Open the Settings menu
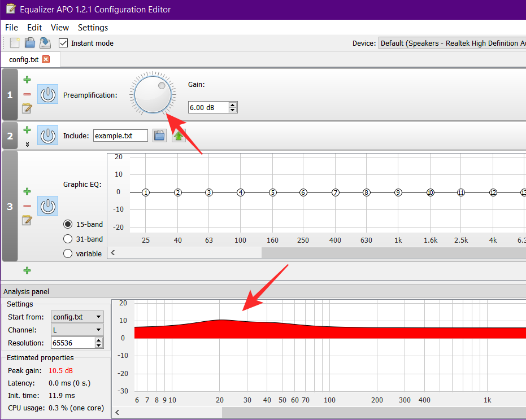The image size is (526, 420). pos(93,27)
